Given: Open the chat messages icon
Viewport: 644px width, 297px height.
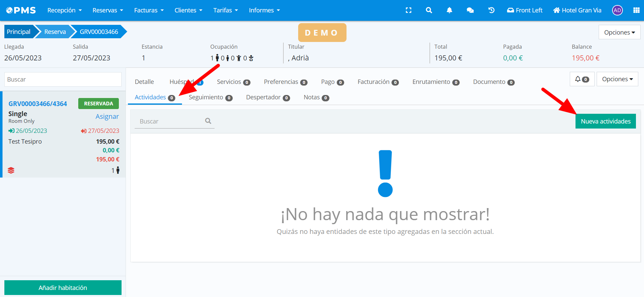Looking at the screenshot, I should pyautogui.click(x=470, y=10).
